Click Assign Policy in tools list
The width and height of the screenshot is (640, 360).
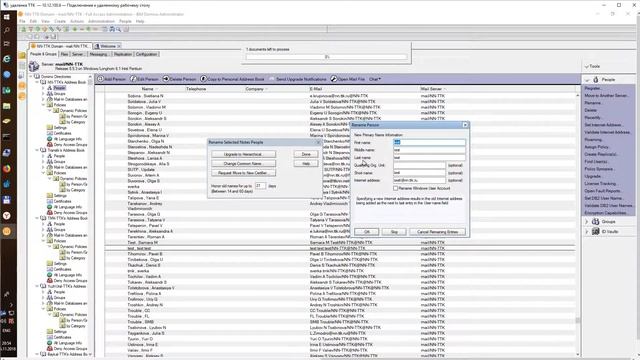pos(597,147)
